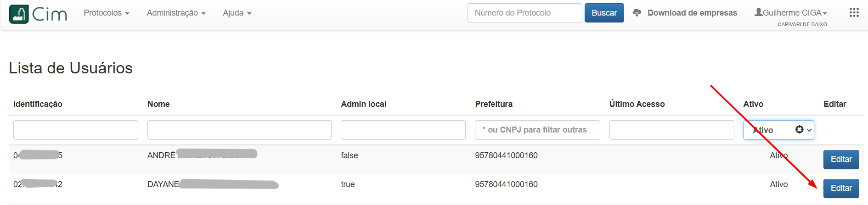Focus the Último Acesso filter input
This screenshot has height=205, width=868.
coord(671,130)
